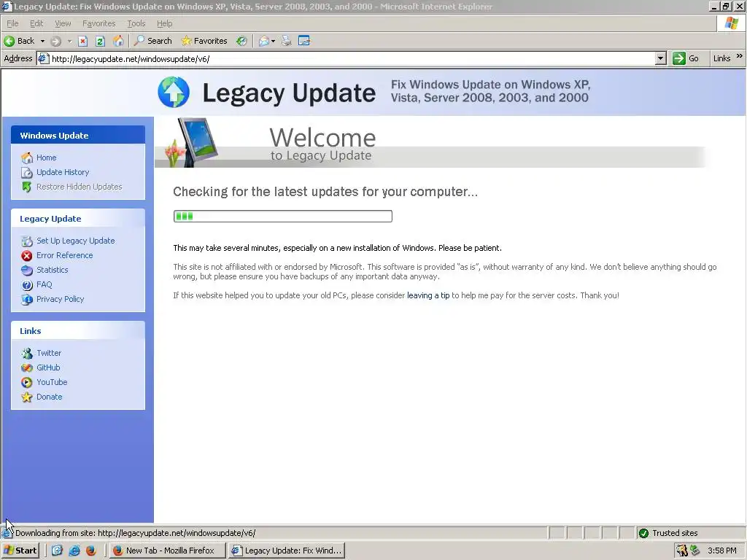
Task: Go to the browser Home page icon
Action: click(118, 41)
